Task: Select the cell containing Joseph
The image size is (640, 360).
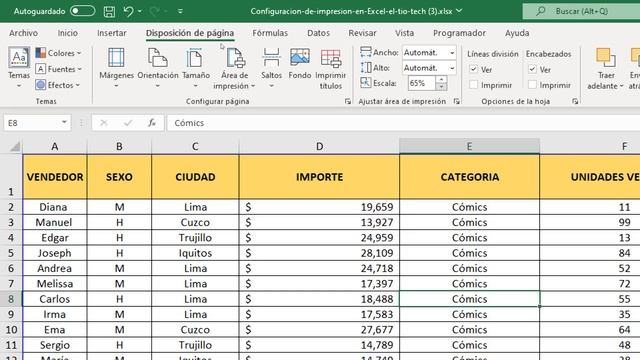Action: [55, 253]
